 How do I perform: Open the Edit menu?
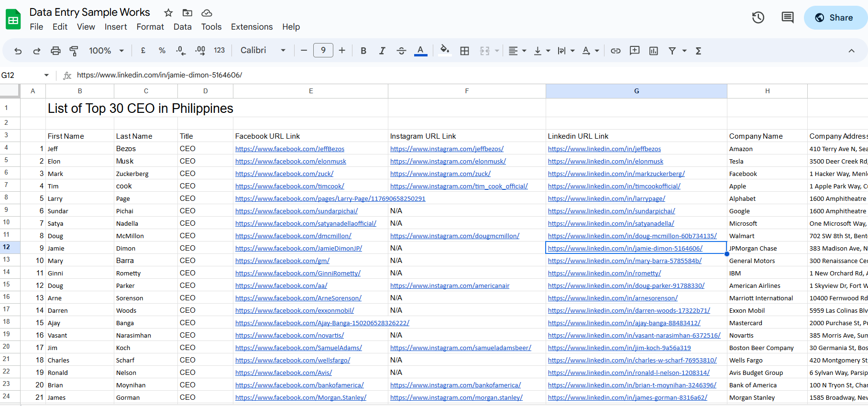[x=60, y=27]
